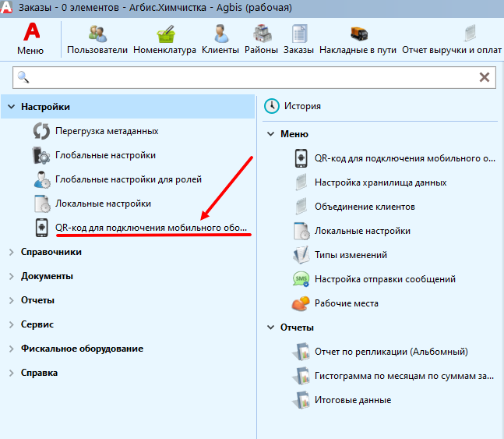Screen dimensions: 504x439
Task: Expand the Сервис section
Action: click(x=11, y=324)
